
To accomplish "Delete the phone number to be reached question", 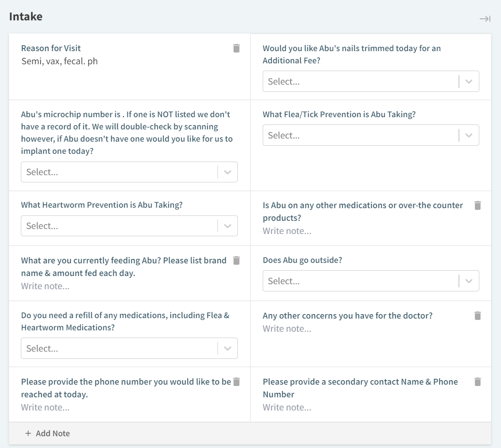I will pos(236,382).
